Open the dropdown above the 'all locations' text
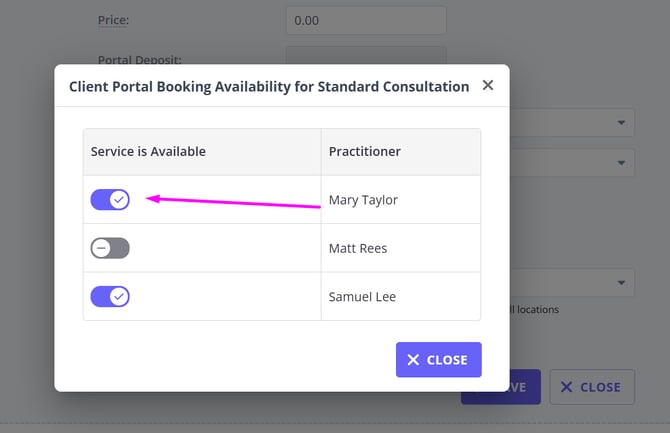 pyautogui.click(x=621, y=283)
